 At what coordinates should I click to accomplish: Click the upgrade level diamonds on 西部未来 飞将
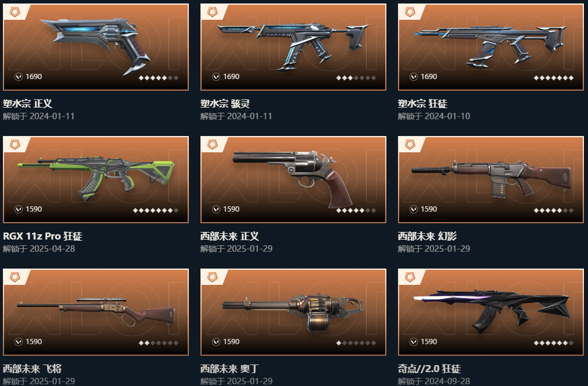159,343
